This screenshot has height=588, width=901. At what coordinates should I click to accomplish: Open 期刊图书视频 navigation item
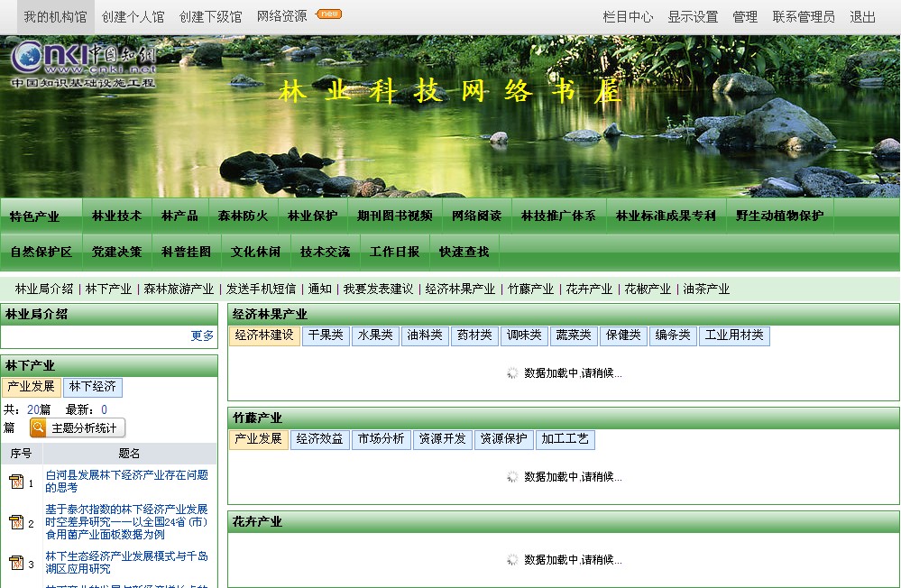pos(395,216)
